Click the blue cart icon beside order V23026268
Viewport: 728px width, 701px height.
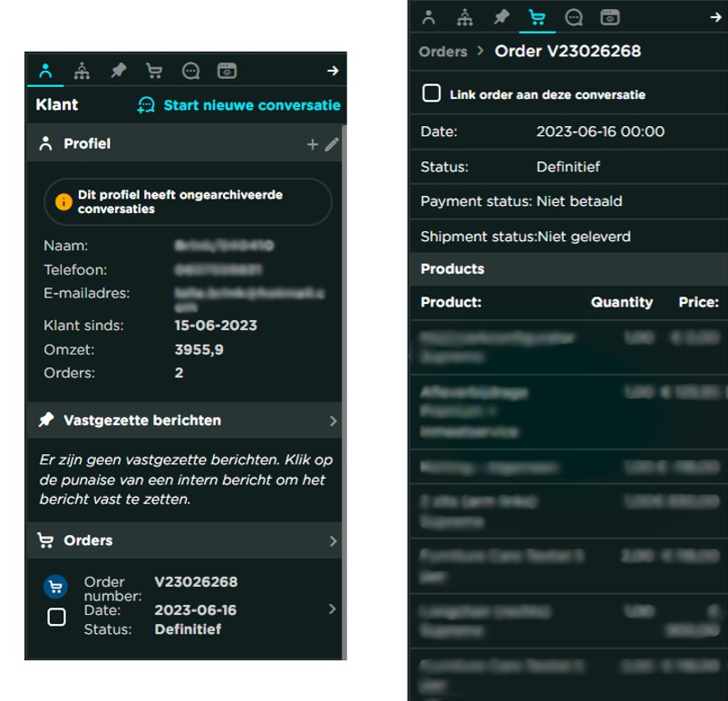[56, 587]
